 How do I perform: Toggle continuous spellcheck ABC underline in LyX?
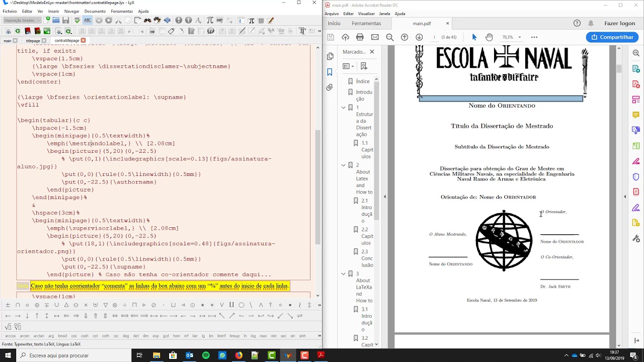click(x=88, y=20)
